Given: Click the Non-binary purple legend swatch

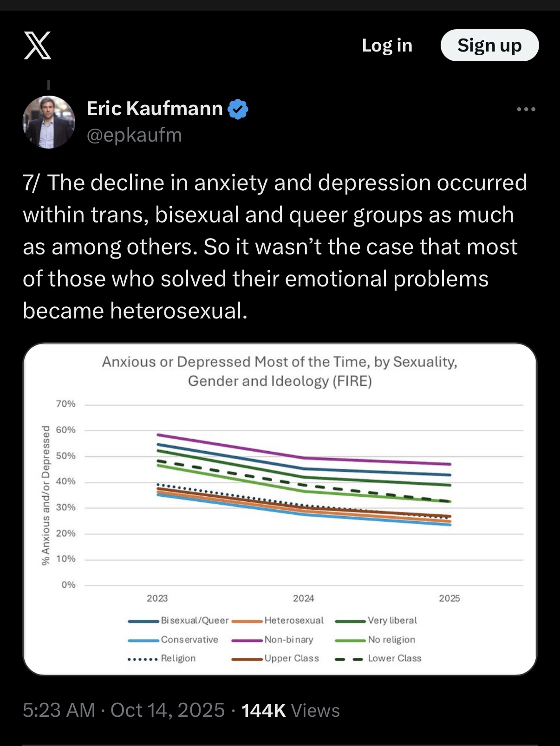Looking at the screenshot, I should tap(247, 640).
